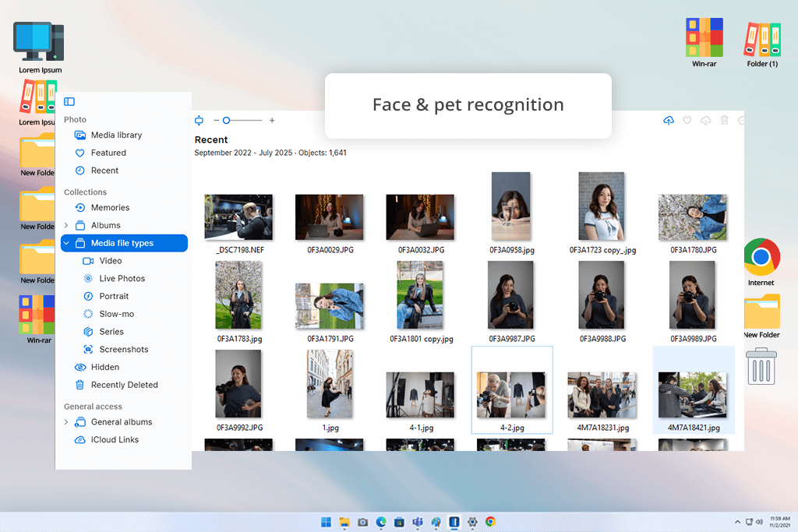This screenshot has height=532, width=798.
Task: Select thumbnail 0F3A1791.JPG
Action: coord(330,306)
